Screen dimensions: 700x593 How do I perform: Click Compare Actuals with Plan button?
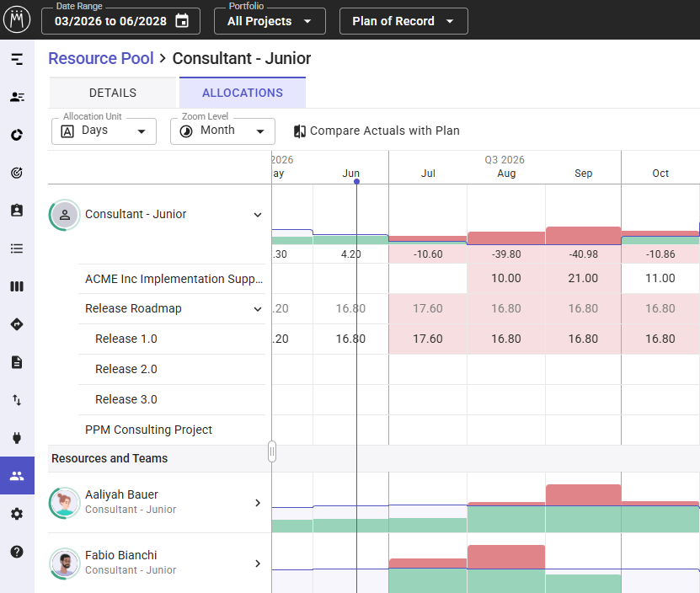377,131
